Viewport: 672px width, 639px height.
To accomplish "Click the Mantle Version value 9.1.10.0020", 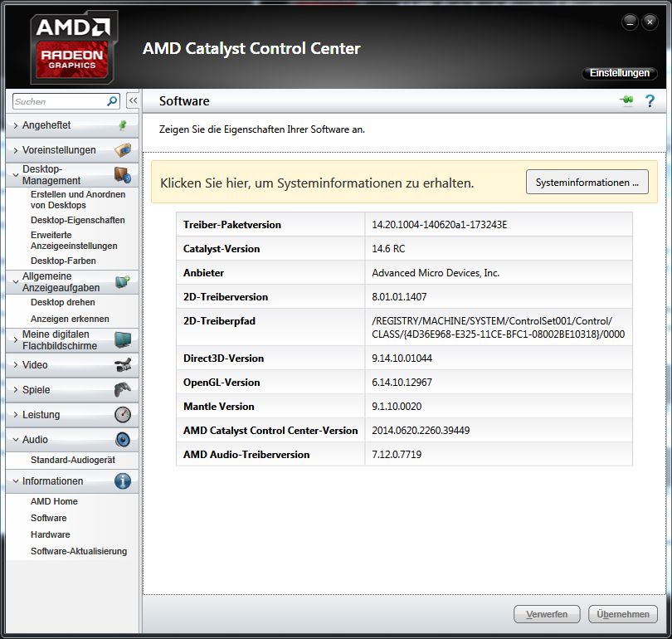I will (x=397, y=407).
